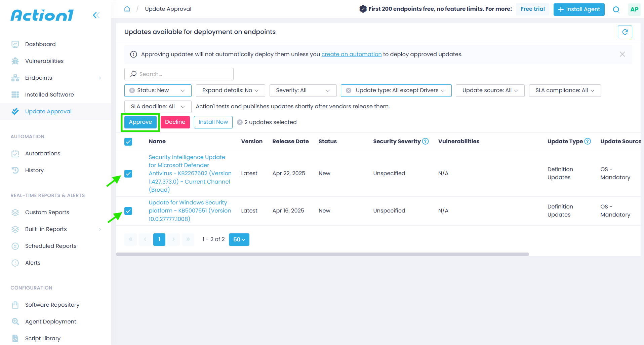
Task: Click the horizontal table scrollbar
Action: 322,254
